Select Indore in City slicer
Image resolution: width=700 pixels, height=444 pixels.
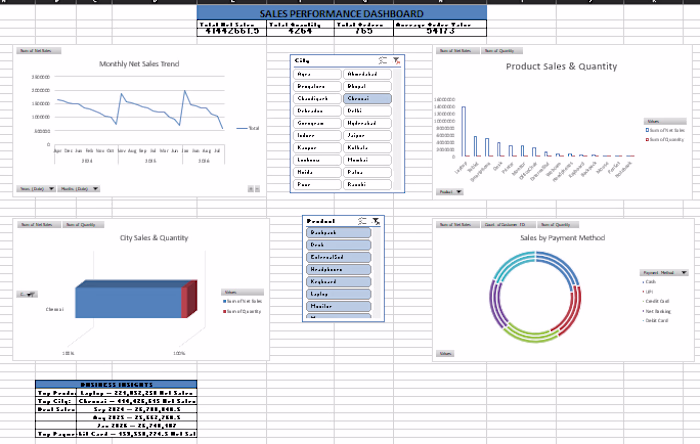(317, 135)
